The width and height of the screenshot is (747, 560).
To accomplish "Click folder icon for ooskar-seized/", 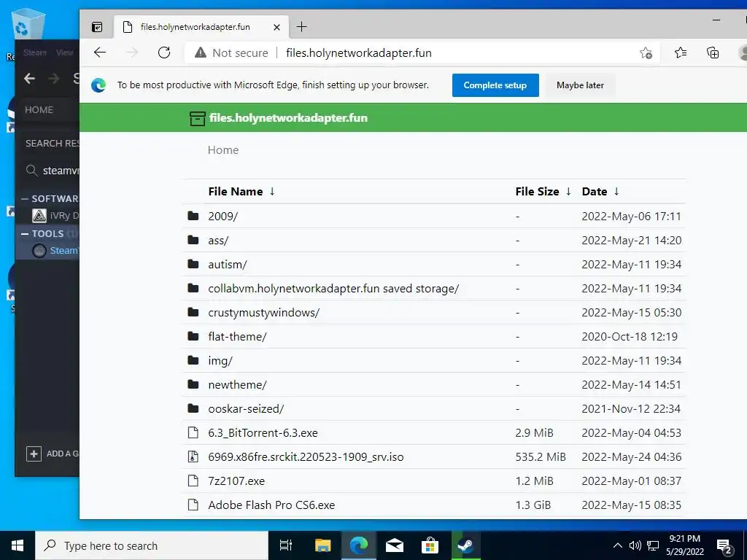I will coord(193,408).
